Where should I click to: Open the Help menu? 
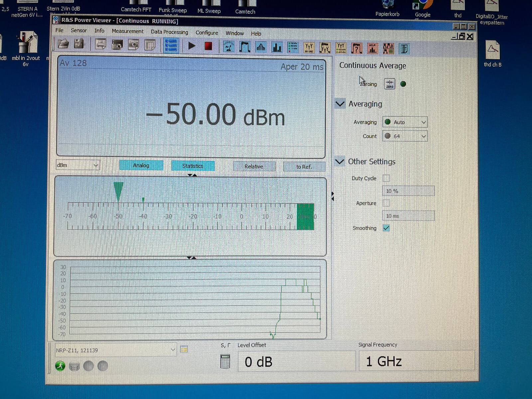pyautogui.click(x=256, y=33)
